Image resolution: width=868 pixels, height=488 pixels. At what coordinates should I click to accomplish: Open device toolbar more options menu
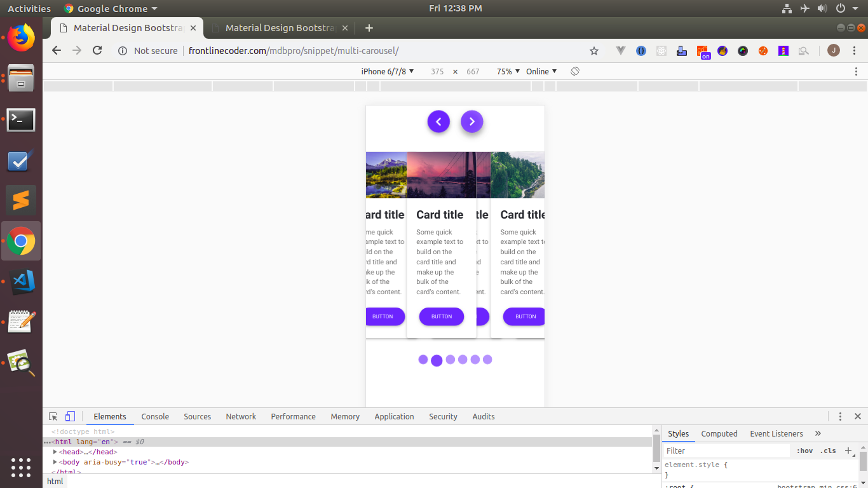click(856, 71)
